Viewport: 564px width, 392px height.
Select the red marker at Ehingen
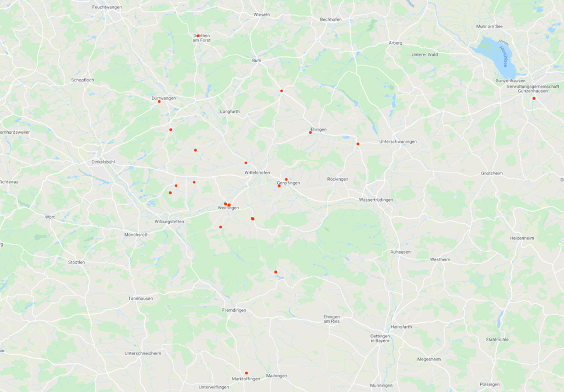pyautogui.click(x=310, y=133)
